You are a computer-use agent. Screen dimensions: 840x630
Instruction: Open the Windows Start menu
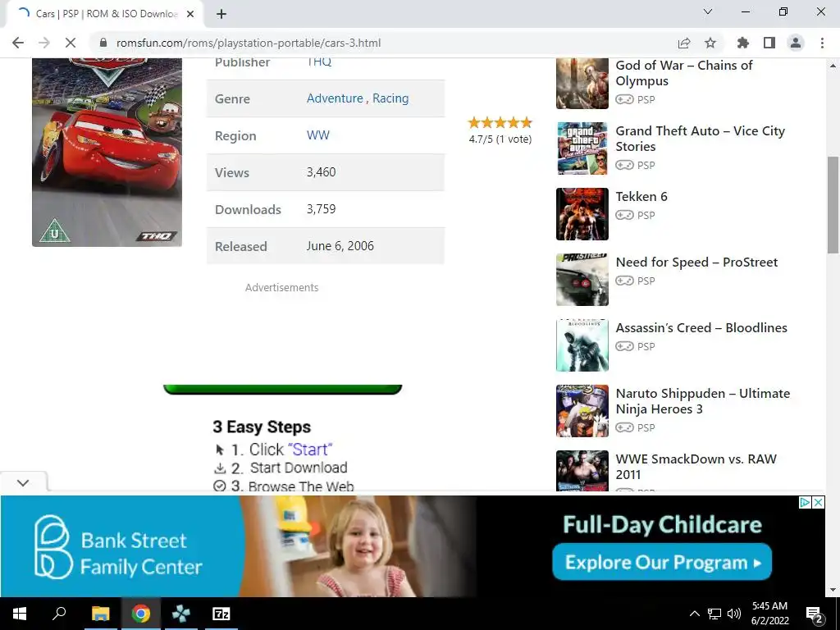tap(20, 614)
